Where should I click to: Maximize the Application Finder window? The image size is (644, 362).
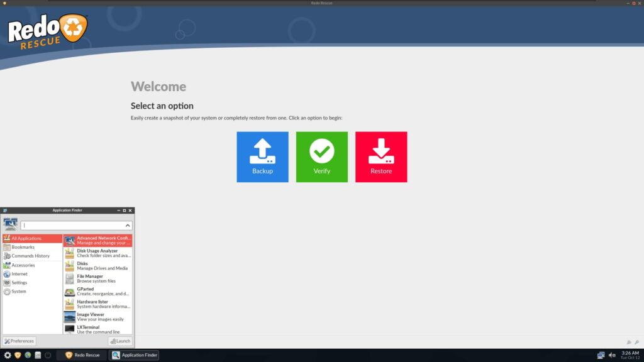point(125,211)
